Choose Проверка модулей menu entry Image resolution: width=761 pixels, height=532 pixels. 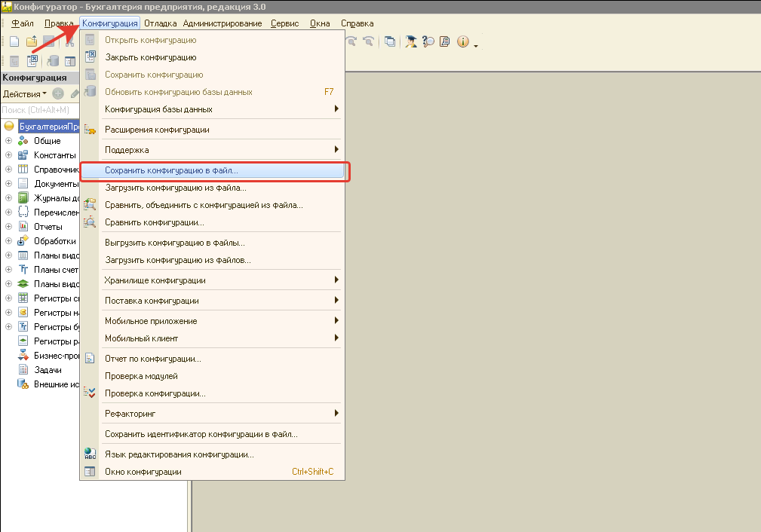pos(212,376)
